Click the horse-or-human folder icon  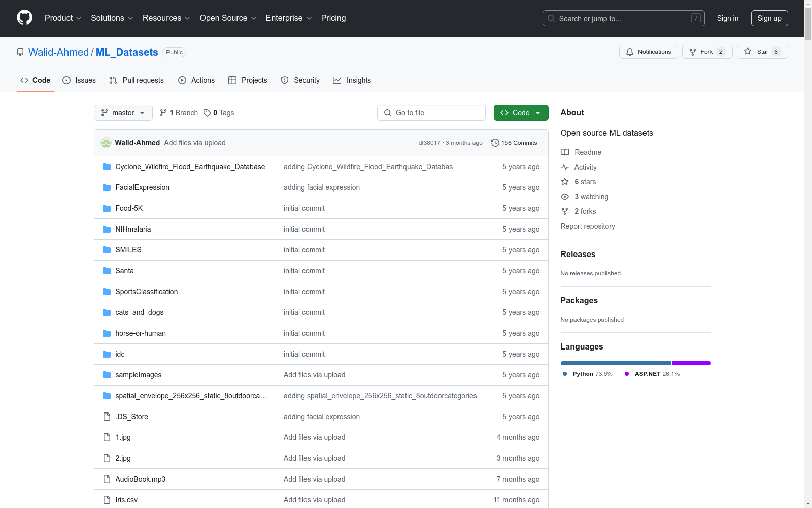tap(107, 333)
